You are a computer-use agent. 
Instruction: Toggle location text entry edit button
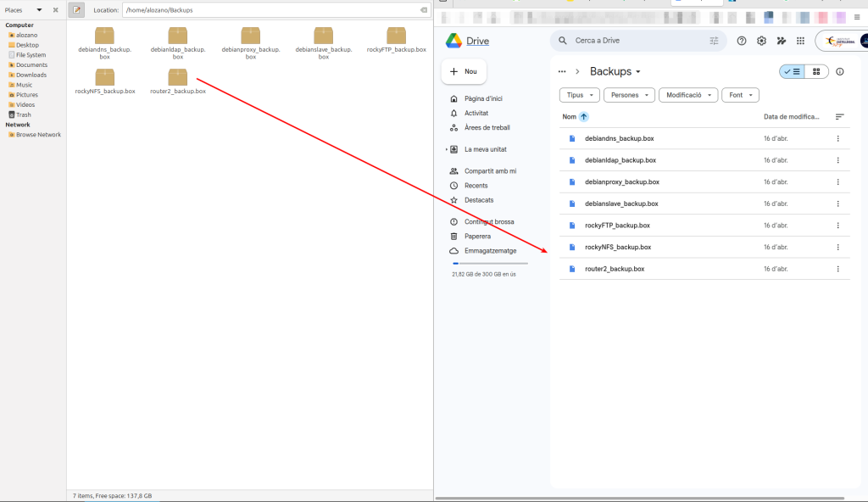[x=76, y=10]
